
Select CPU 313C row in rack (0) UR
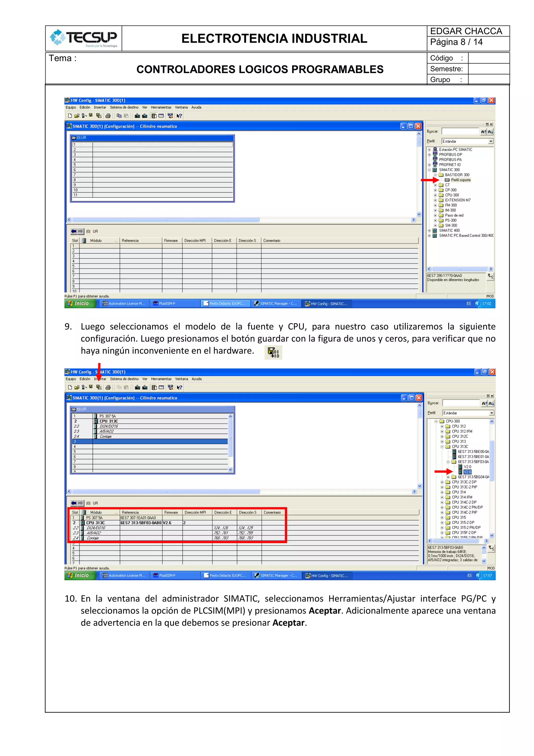pyautogui.click(x=150, y=421)
